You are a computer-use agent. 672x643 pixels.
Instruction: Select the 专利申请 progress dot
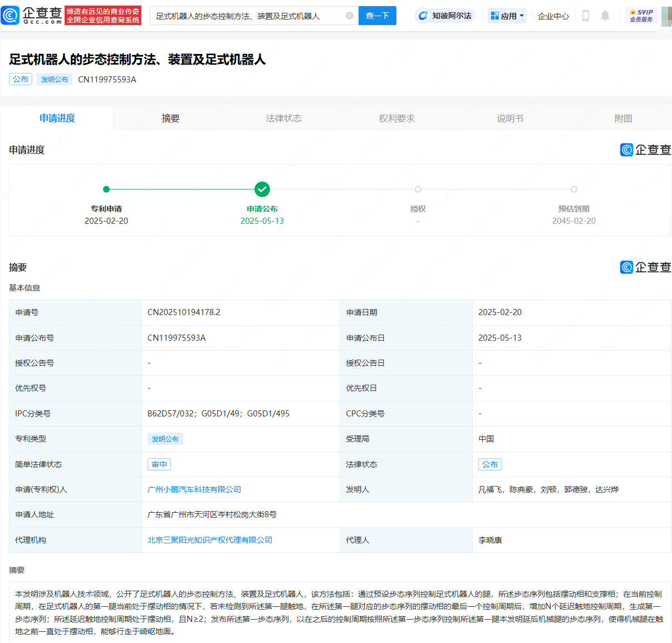coord(106,189)
